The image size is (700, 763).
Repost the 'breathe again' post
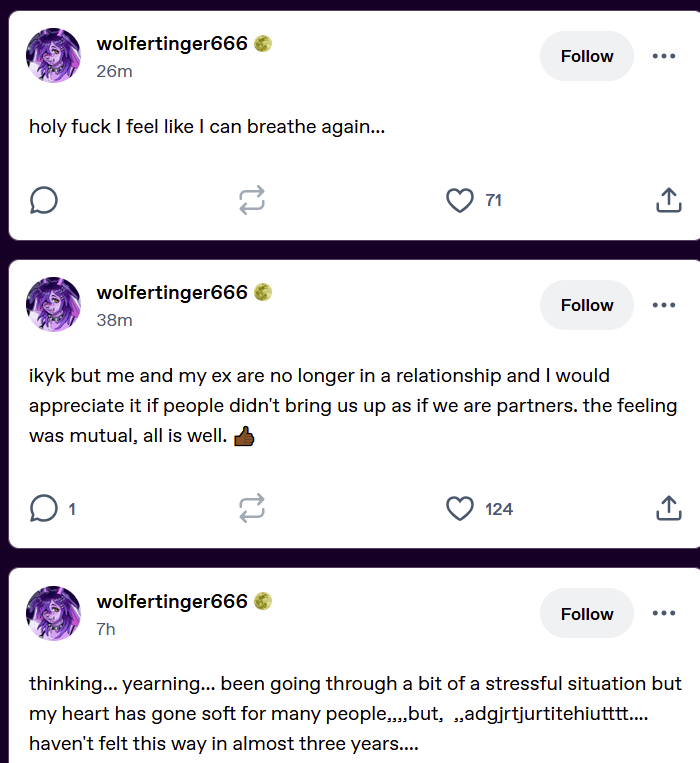click(x=252, y=200)
